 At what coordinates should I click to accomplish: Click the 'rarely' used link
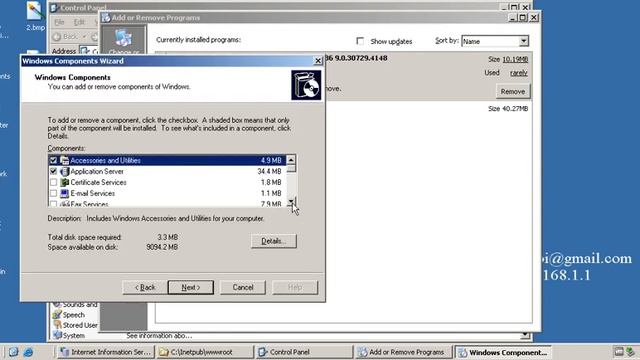tap(518, 73)
